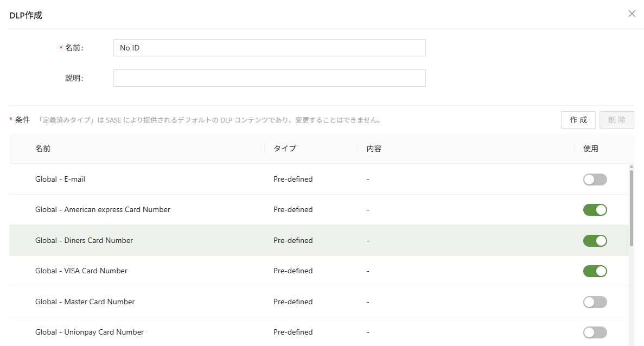Enable the Global - Unionpay Card Number toggle
This screenshot has width=644, height=346.
click(x=595, y=332)
